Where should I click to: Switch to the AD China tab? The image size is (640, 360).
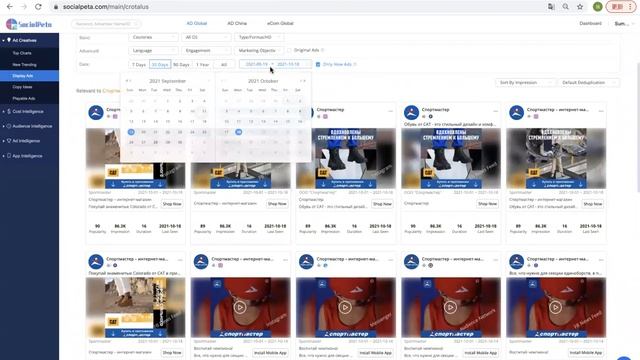237,23
